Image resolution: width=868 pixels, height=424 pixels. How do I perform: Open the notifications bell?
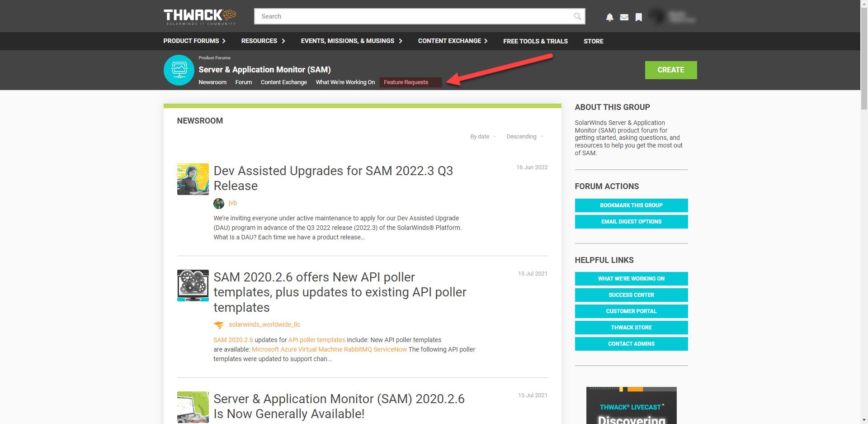click(x=609, y=17)
